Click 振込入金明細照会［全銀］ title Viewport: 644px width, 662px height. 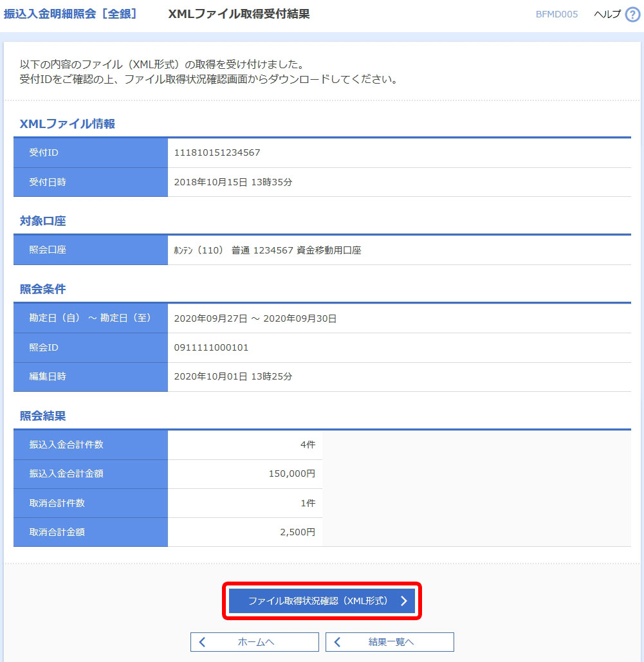click(x=71, y=14)
